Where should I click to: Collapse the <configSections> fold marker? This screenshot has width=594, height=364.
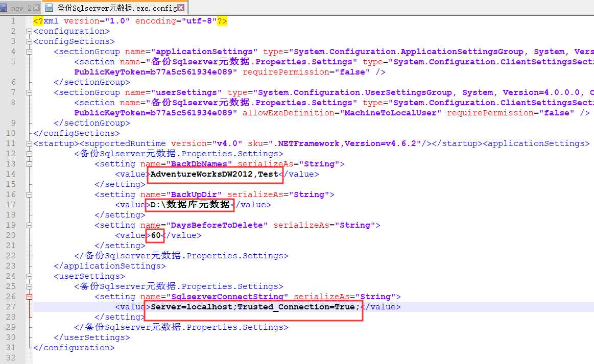click(x=29, y=42)
